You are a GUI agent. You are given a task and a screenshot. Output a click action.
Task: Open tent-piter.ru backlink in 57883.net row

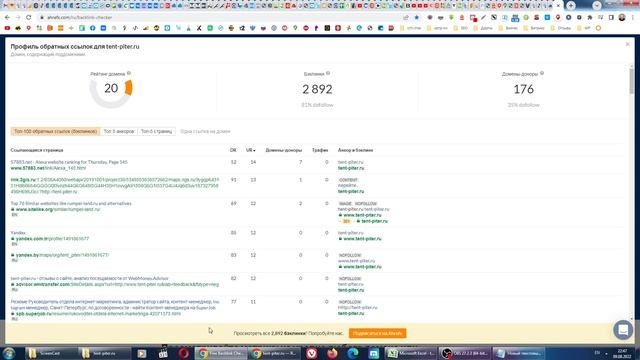tap(351, 168)
